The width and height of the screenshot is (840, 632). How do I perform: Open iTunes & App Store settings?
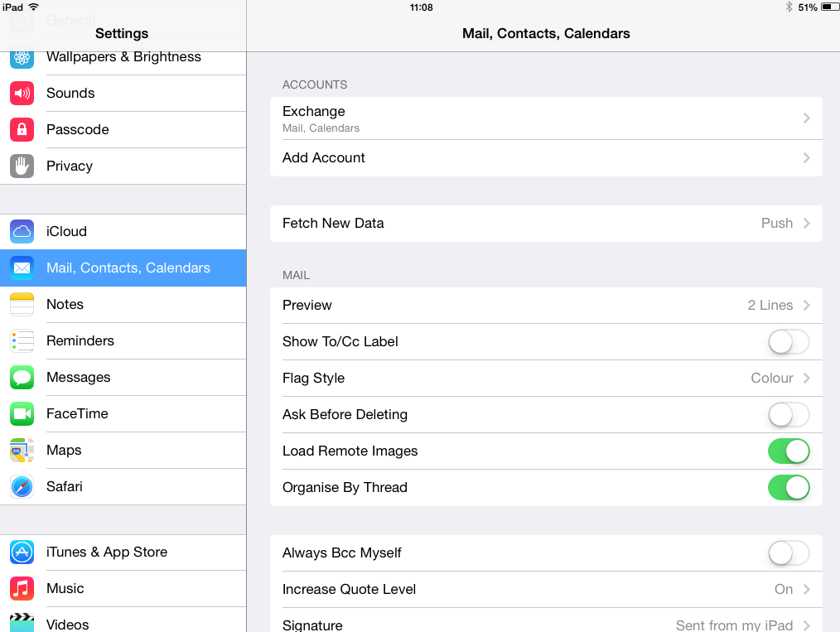(107, 552)
